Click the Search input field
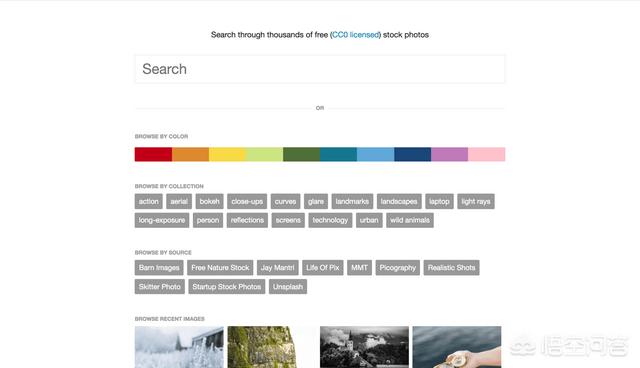This screenshot has height=368, width=640. click(x=320, y=69)
